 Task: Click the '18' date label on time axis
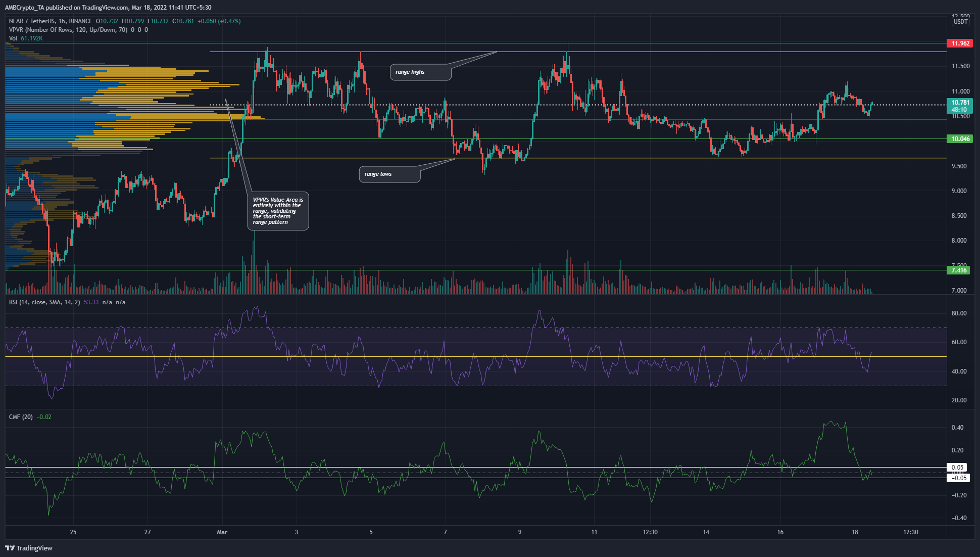pos(855,532)
